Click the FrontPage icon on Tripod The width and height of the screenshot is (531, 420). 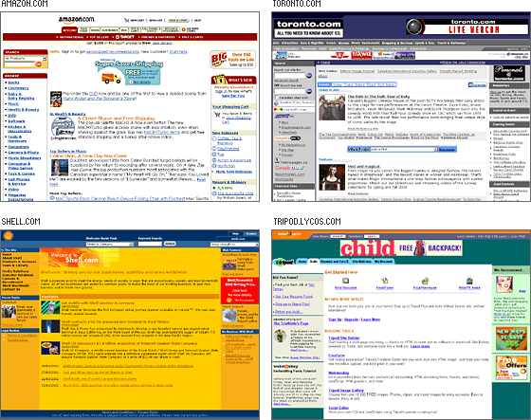click(x=384, y=281)
